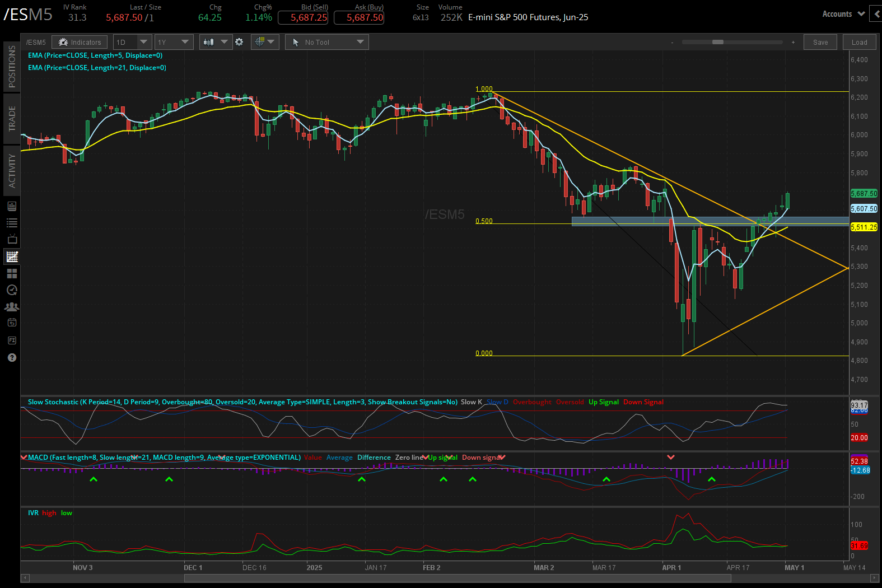The width and height of the screenshot is (882, 588).
Task: Click the scrollbar left arrow
Action: point(25,578)
